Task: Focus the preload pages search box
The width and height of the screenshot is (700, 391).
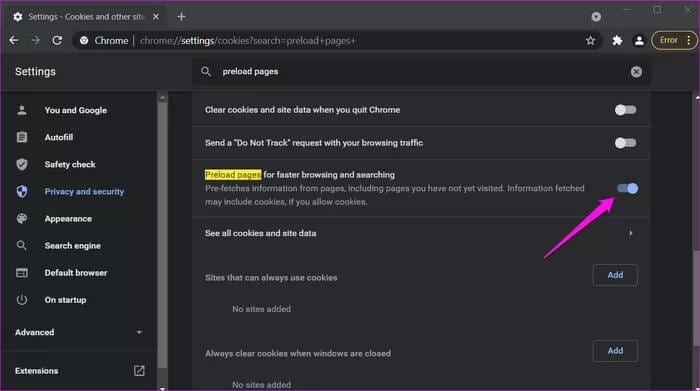Action: [421, 71]
